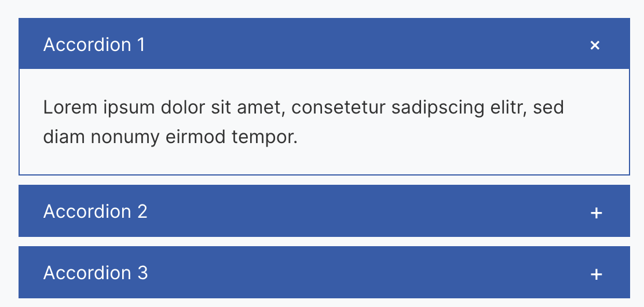Click the plus icon on Accordion 3
This screenshot has height=307, width=644.
596,274
